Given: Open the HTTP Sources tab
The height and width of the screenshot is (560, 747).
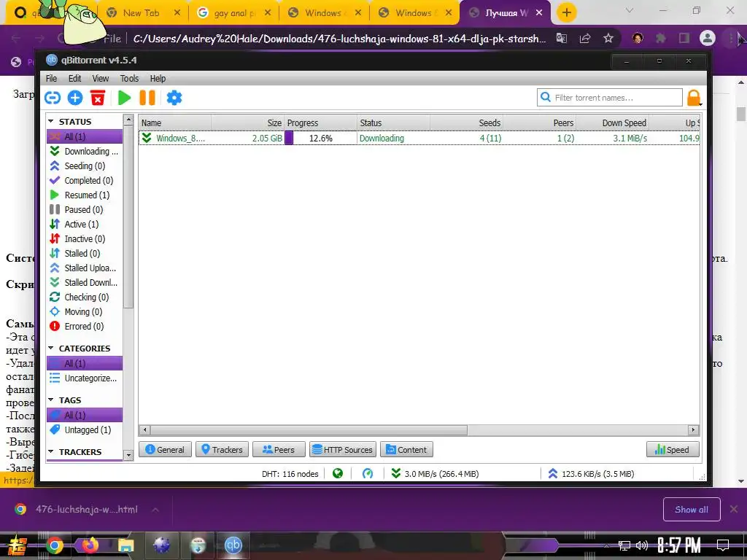Looking at the screenshot, I should [x=343, y=449].
